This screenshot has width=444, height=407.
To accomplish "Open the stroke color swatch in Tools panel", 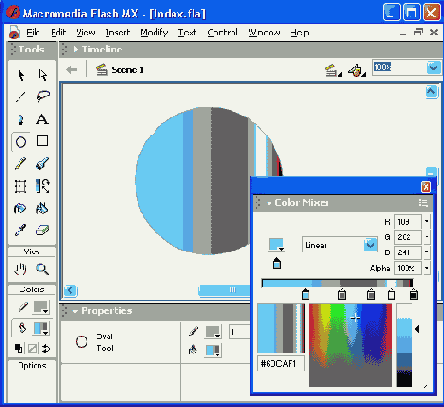I will [41, 307].
